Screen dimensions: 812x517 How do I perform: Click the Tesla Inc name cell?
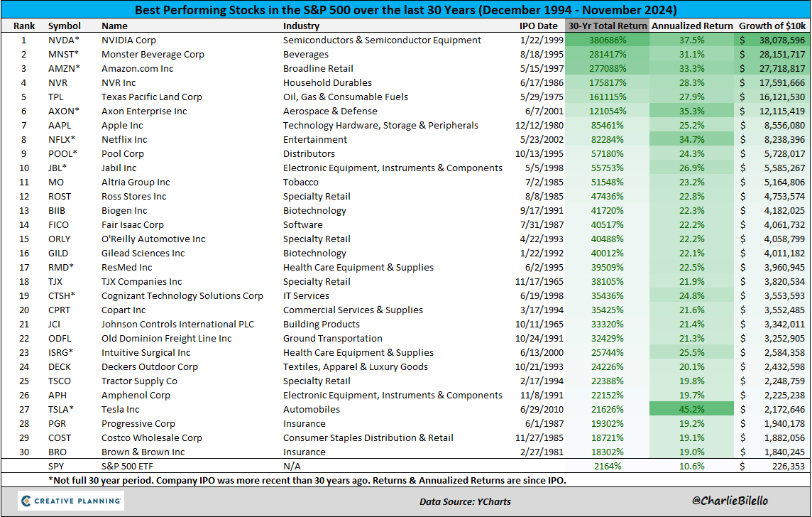(120, 409)
